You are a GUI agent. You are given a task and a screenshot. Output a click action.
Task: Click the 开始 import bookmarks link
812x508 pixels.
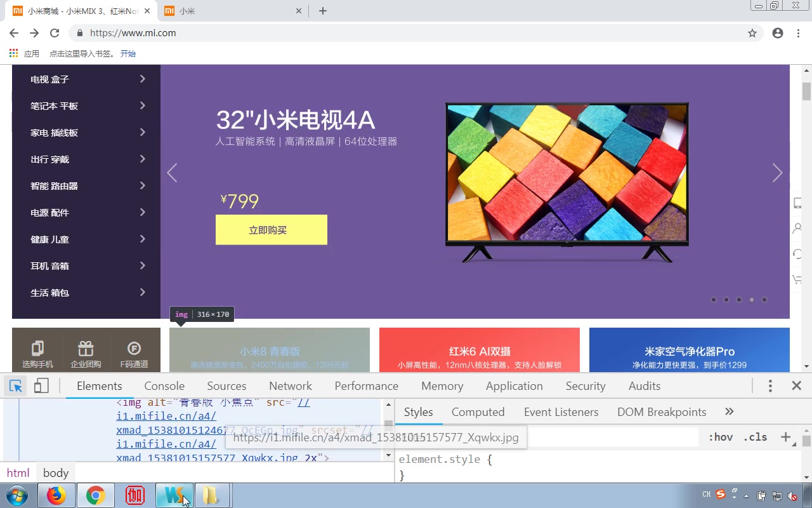pyautogui.click(x=128, y=53)
